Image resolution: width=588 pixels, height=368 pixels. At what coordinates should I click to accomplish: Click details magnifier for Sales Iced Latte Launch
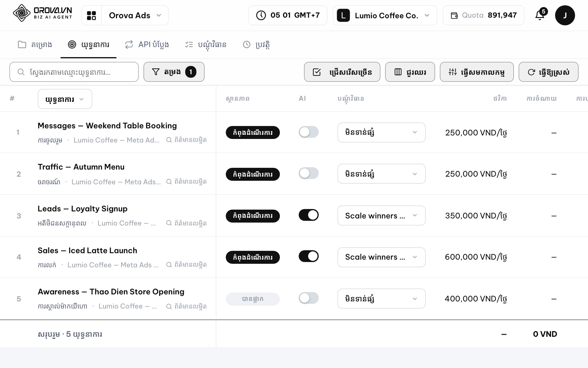pos(169,265)
